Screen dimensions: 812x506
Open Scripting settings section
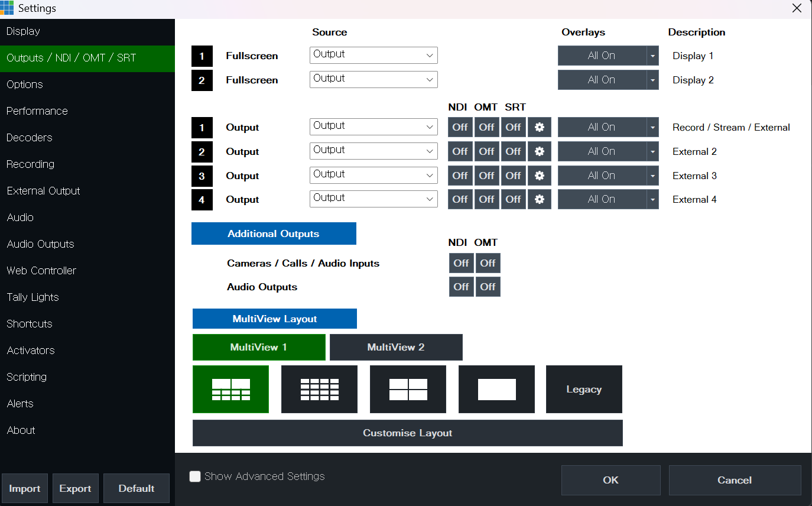(87, 377)
